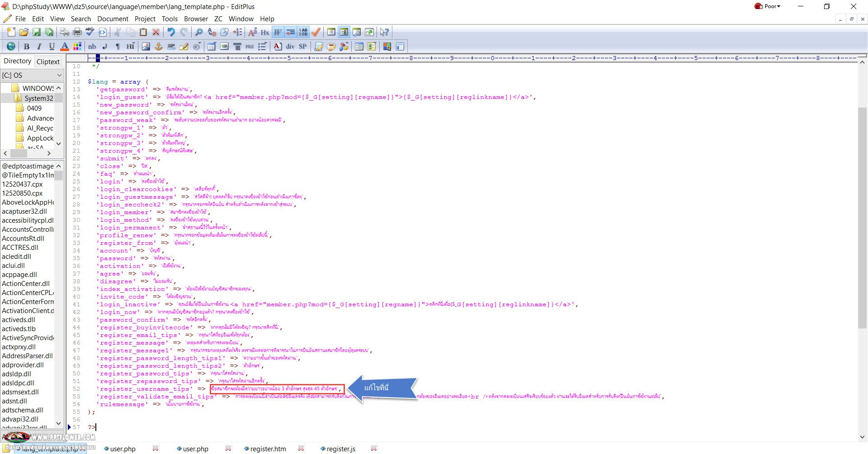
Task: Toggle bold formatting B button
Action: click(27, 47)
